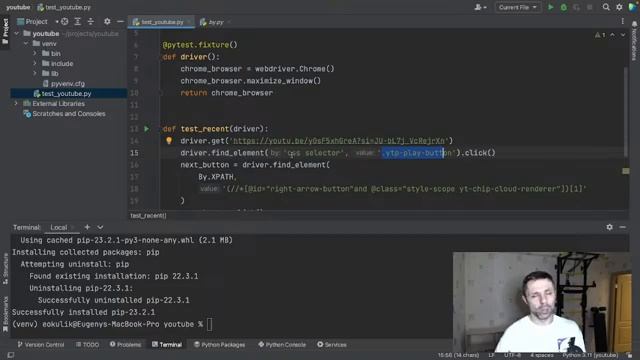The image size is (640, 360).
Task: Select test_youtube.py in project tree
Action: 66,93
